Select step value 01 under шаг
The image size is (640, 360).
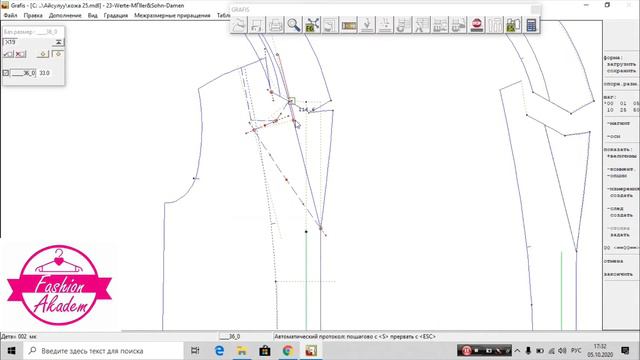(623, 104)
